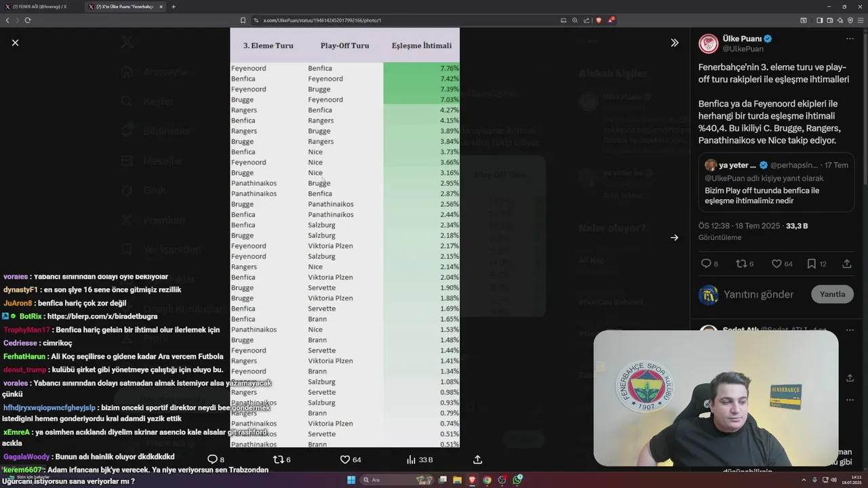
Task: Select the X'te Ülke Puanı browser tab
Action: (125, 7)
